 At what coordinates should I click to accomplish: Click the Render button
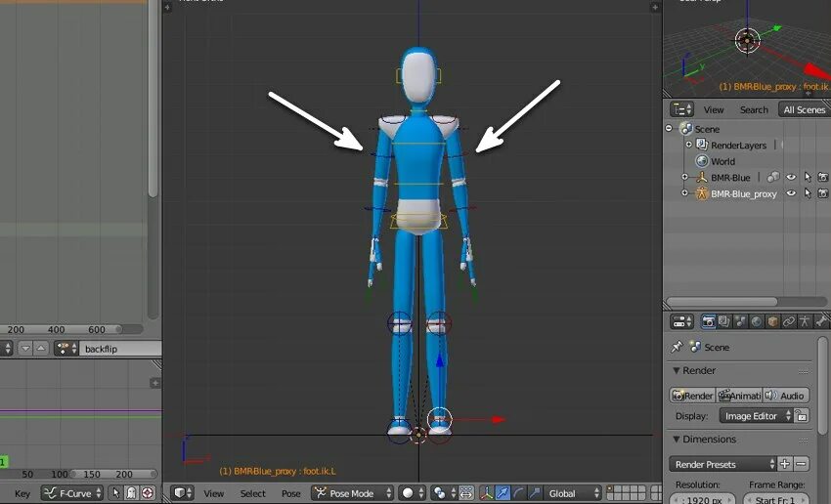[692, 396]
